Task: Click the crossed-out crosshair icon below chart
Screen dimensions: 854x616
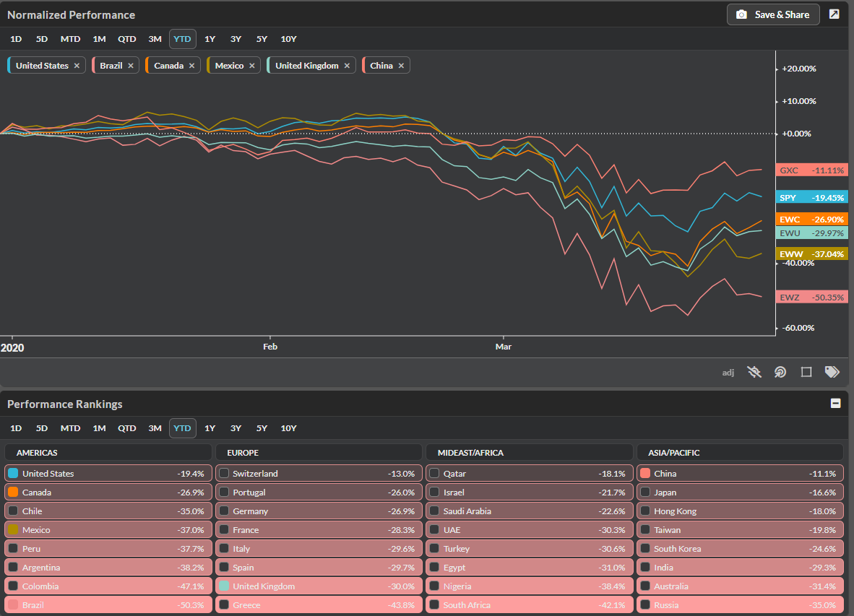Action: (x=754, y=372)
